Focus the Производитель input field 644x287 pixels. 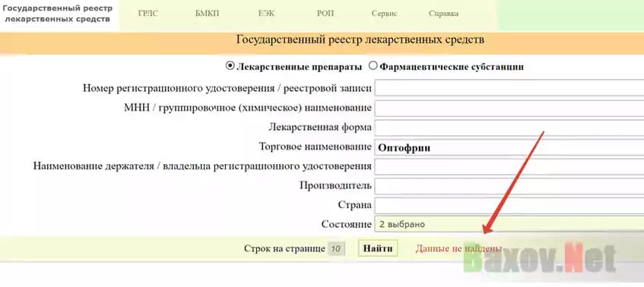tap(509, 186)
